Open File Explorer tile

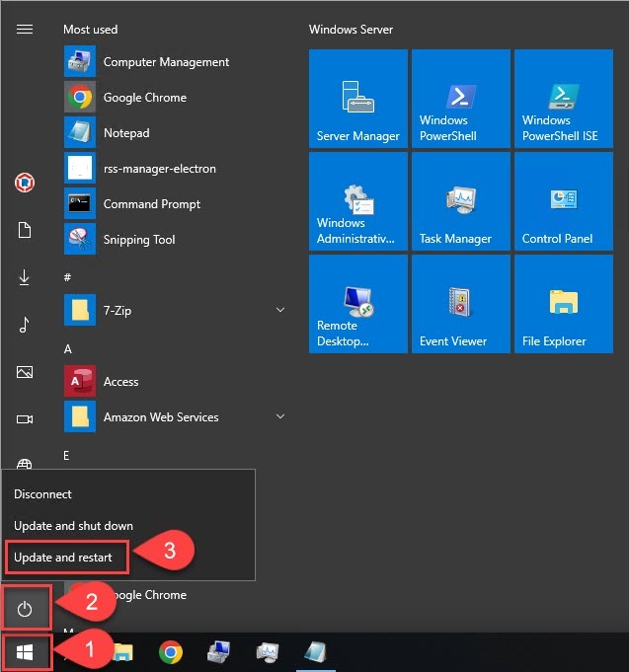tap(563, 304)
